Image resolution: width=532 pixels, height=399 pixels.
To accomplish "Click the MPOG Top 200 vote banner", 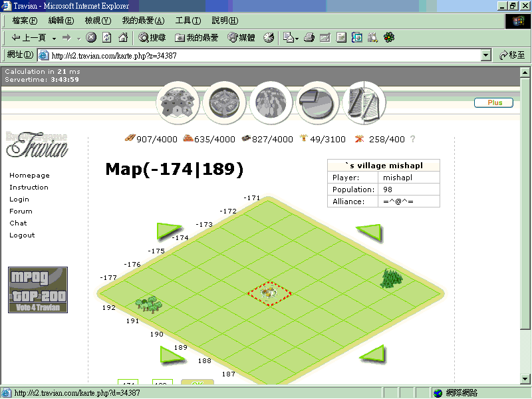I will tap(38, 290).
